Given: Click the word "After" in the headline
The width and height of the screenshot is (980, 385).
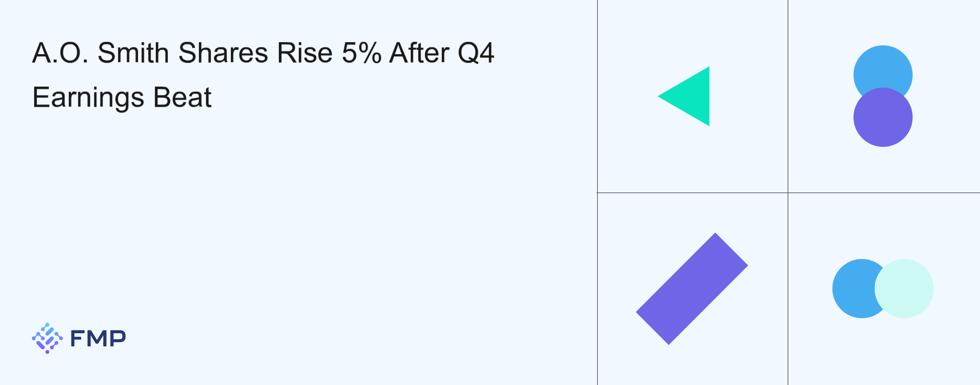Looking at the screenshot, I should (x=419, y=52).
